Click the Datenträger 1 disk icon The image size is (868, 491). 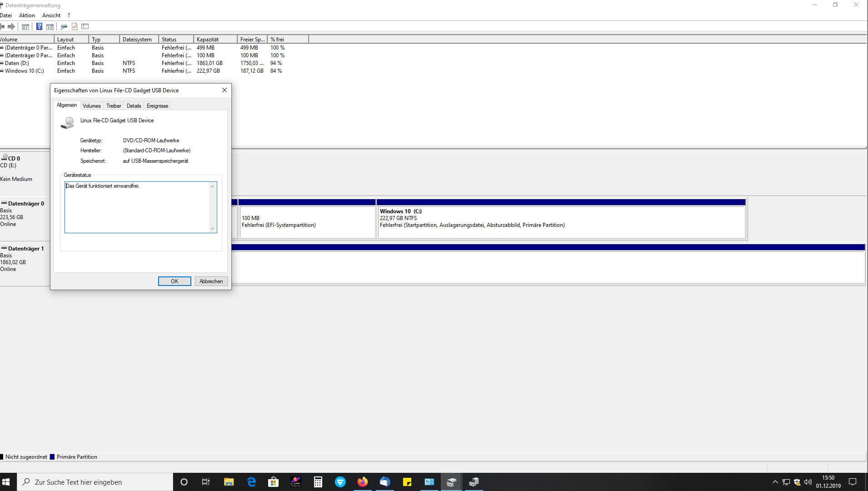tap(4, 248)
